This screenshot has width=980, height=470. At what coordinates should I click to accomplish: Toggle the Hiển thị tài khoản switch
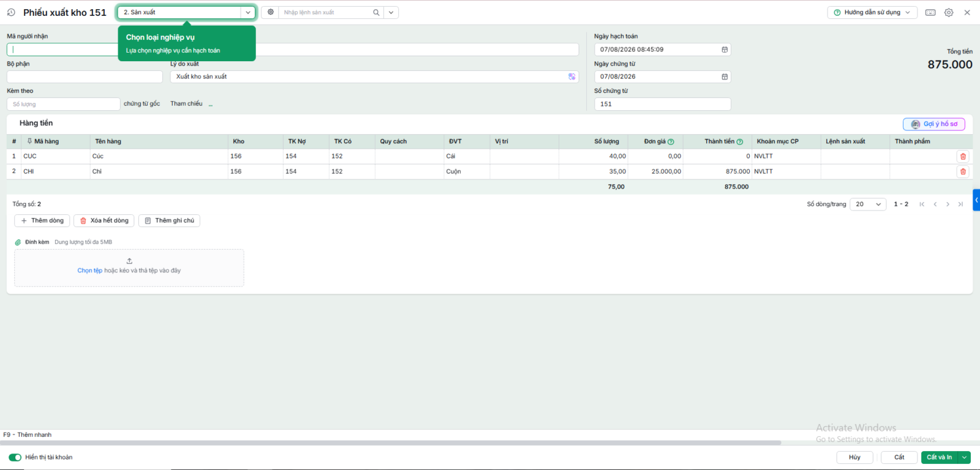(15, 457)
